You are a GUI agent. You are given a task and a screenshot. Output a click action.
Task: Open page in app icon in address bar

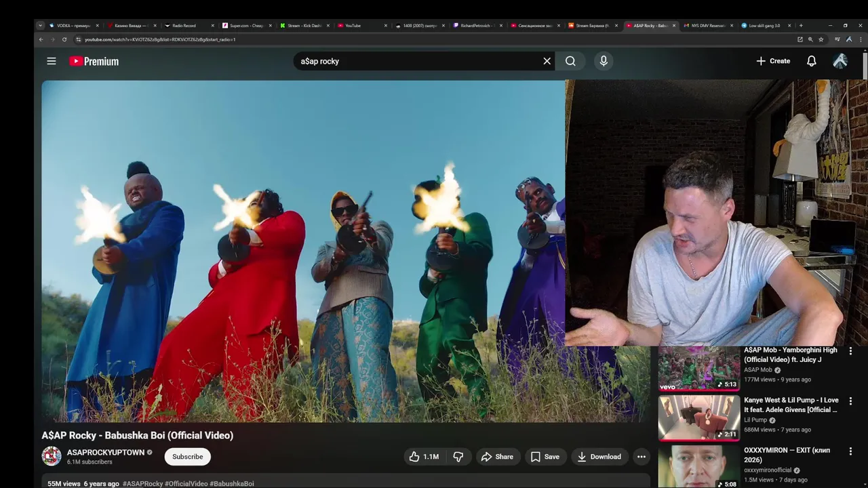[x=800, y=39]
